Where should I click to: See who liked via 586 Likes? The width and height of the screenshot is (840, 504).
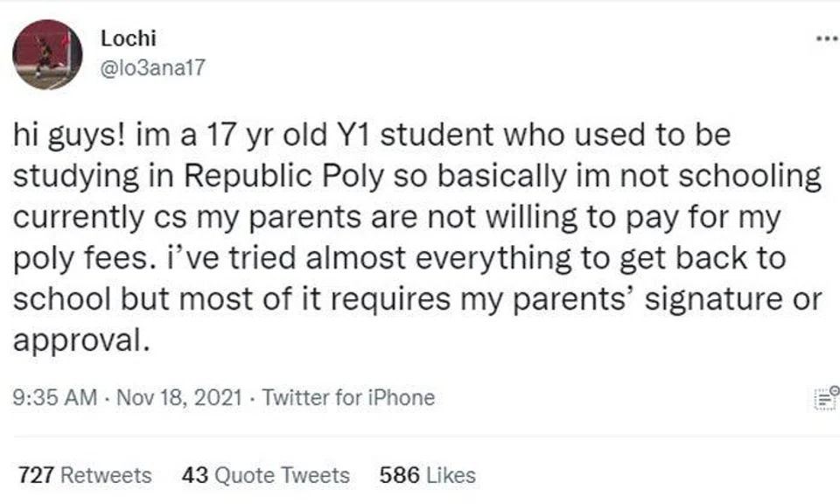tap(425, 474)
